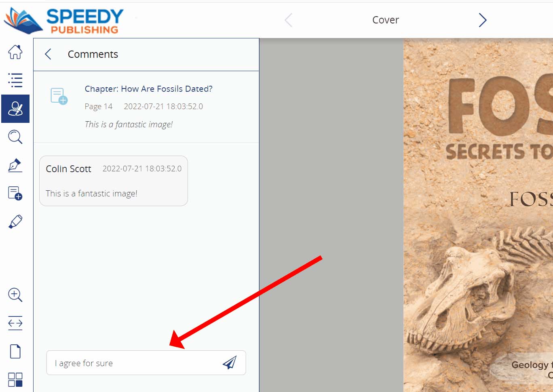Image resolution: width=553 pixels, height=392 pixels.
Task: Click the add note icon in sidebar
Action: 15,194
